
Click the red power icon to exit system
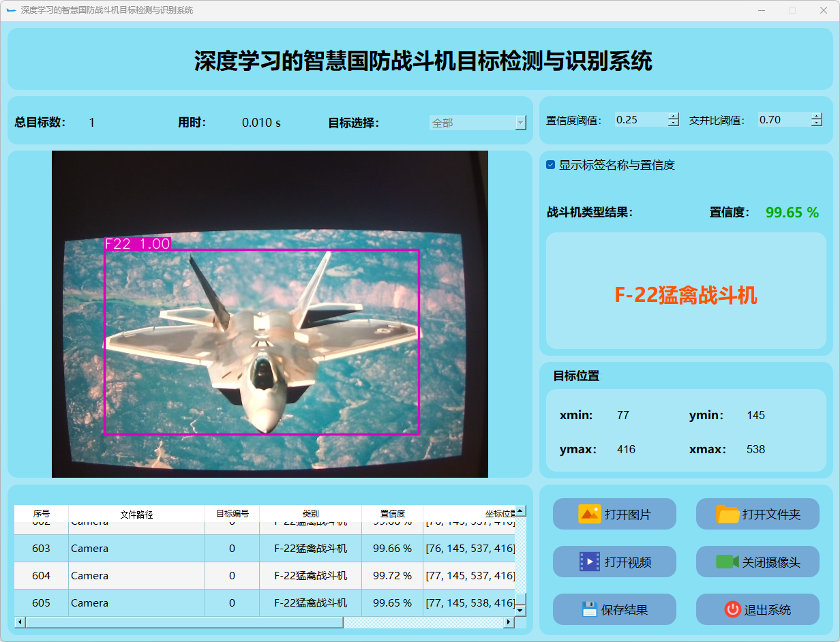coord(732,609)
